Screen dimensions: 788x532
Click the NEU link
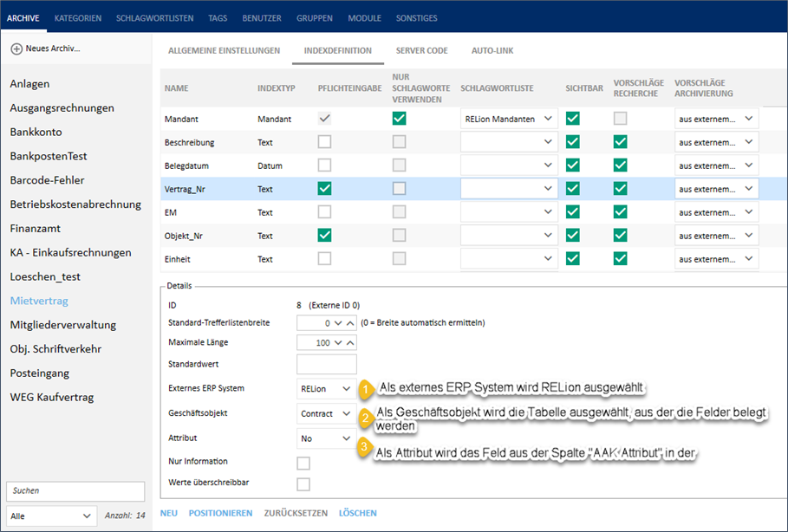coord(169,513)
